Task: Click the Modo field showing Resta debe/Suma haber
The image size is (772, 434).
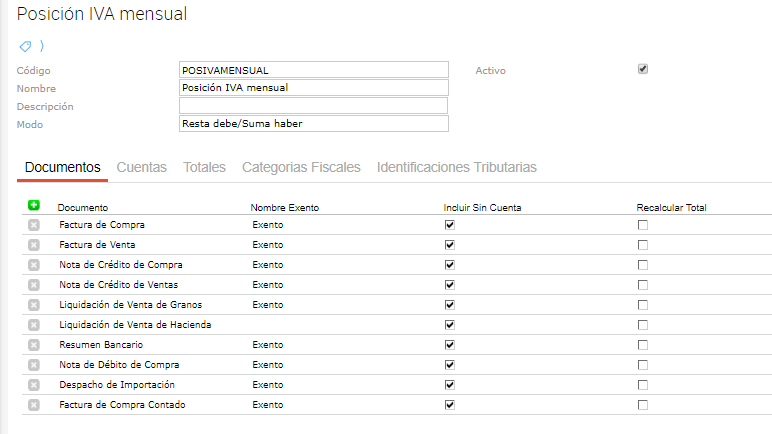Action: [313, 124]
